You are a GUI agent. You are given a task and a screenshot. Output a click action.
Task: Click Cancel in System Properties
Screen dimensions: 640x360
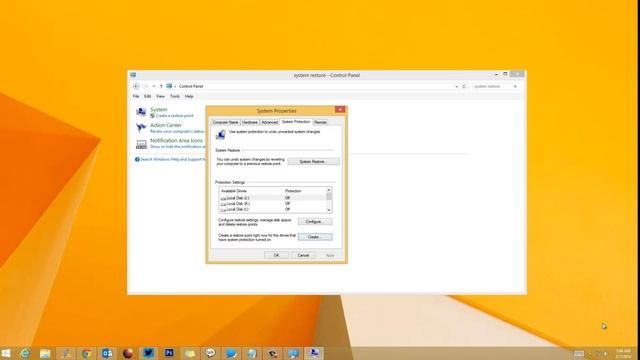[303, 255]
